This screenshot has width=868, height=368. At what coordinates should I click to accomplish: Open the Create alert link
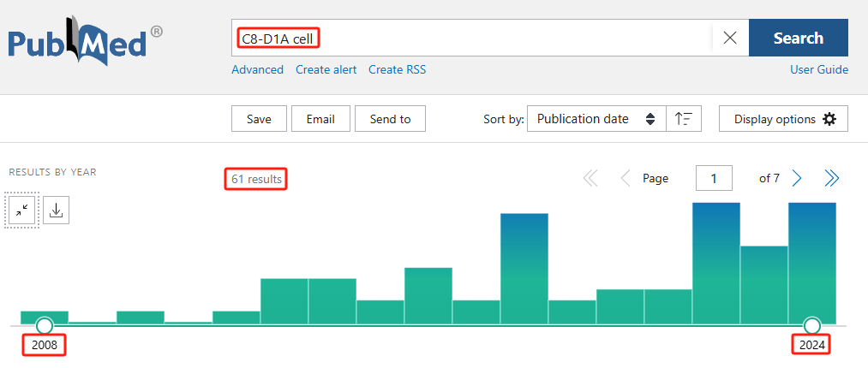[x=326, y=69]
